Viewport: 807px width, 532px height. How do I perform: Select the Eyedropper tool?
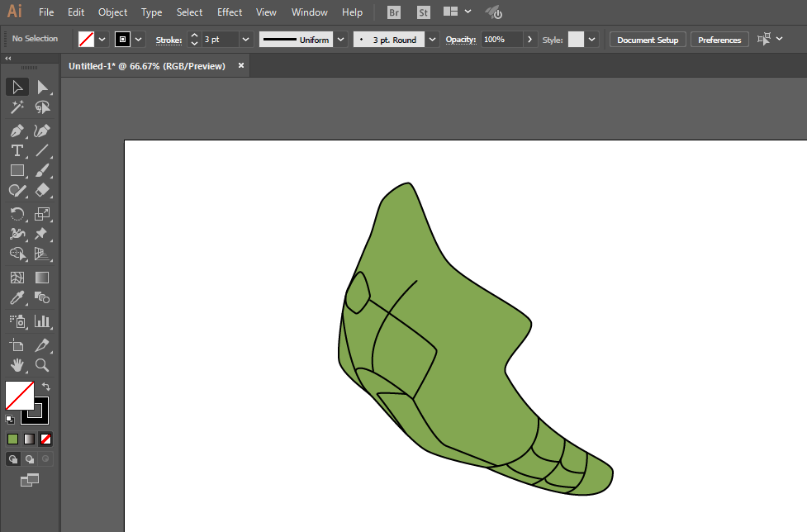click(17, 298)
